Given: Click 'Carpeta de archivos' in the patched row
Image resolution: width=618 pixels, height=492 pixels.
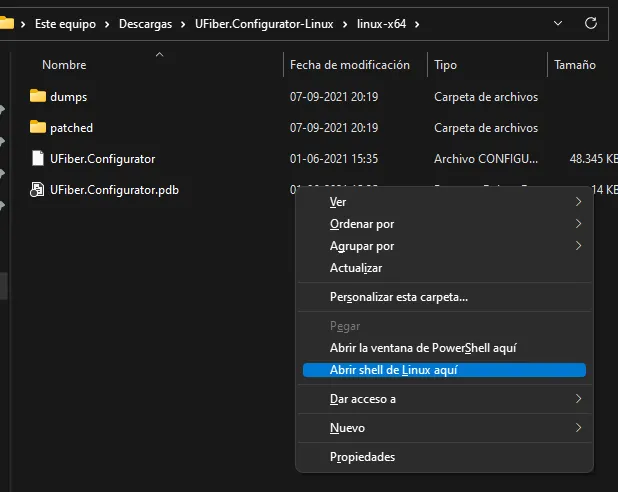Looking at the screenshot, I should click(486, 128).
